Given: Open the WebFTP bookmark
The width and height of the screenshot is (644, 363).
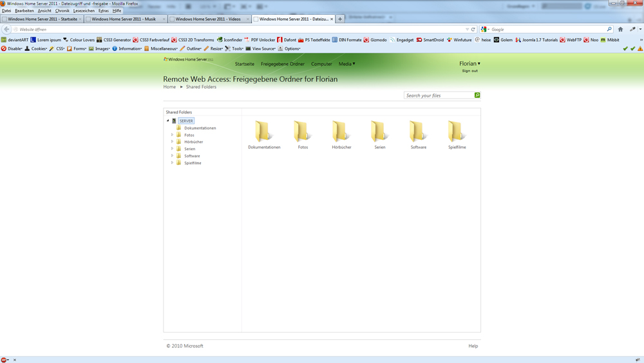Looking at the screenshot, I should point(571,40).
